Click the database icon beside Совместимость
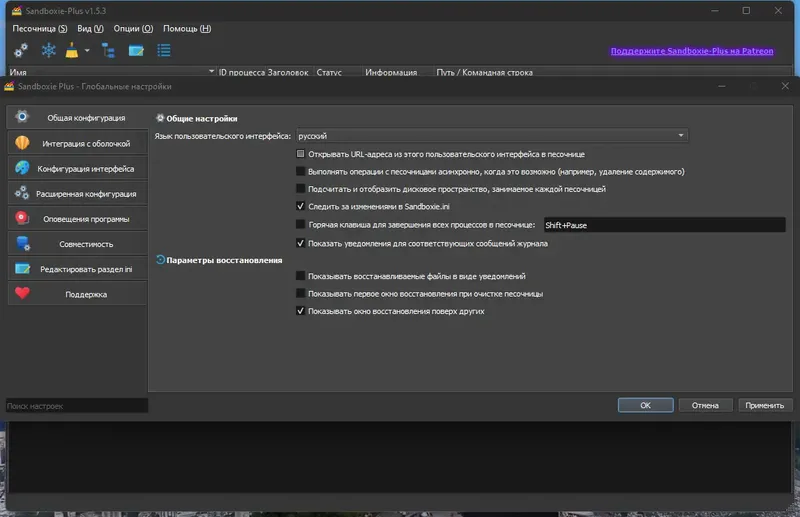The width and height of the screenshot is (800, 517). (23, 243)
